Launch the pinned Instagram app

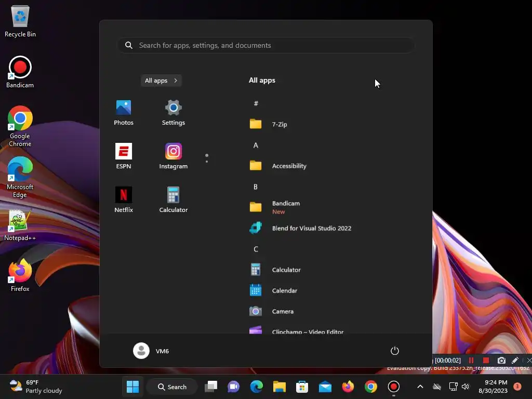[174, 156]
